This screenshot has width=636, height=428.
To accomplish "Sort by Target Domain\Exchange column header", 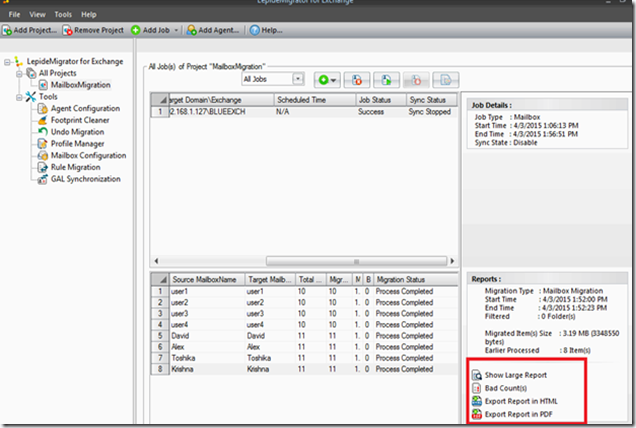I will [221, 100].
